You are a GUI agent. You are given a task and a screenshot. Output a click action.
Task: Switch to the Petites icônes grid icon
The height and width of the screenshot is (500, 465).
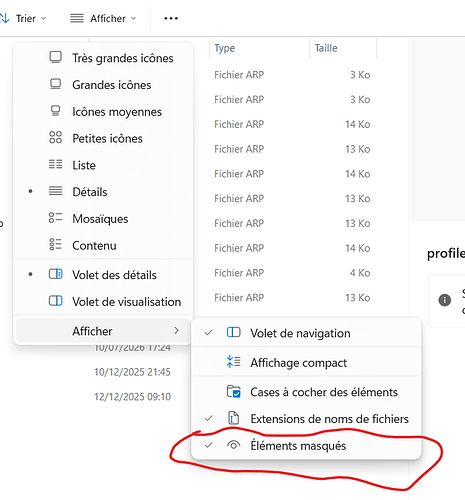(56, 137)
